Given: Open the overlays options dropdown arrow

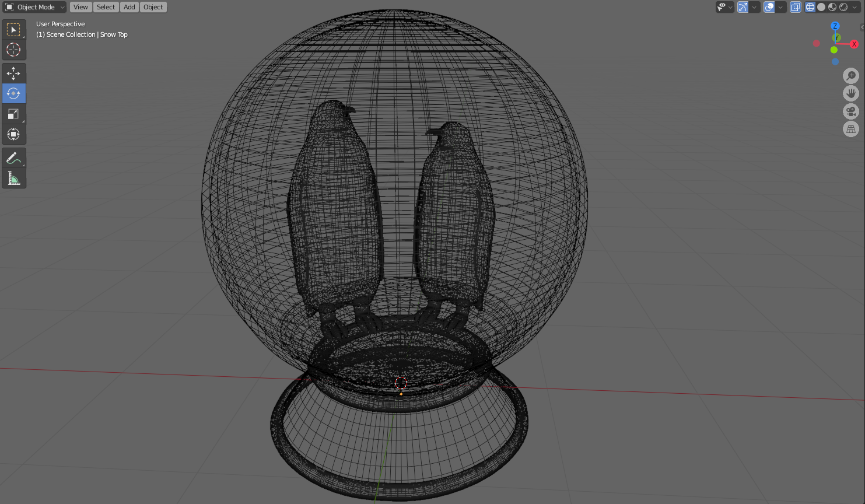Looking at the screenshot, I should click(781, 7).
